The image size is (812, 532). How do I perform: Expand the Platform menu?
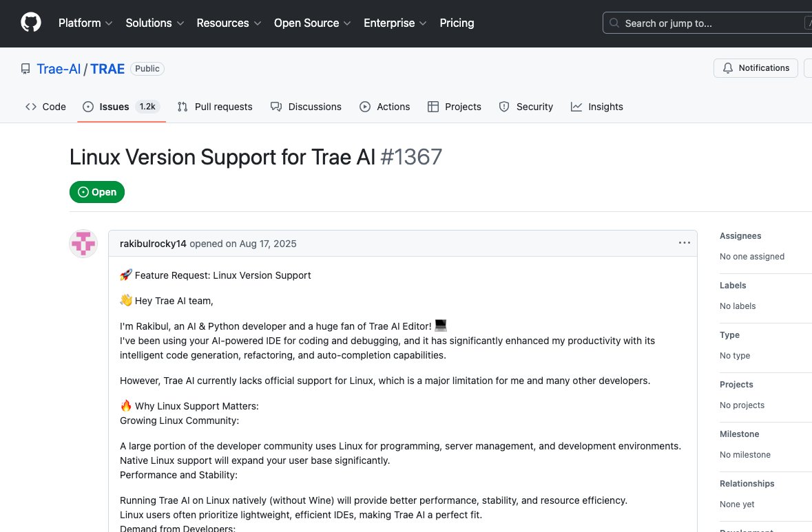click(x=85, y=23)
